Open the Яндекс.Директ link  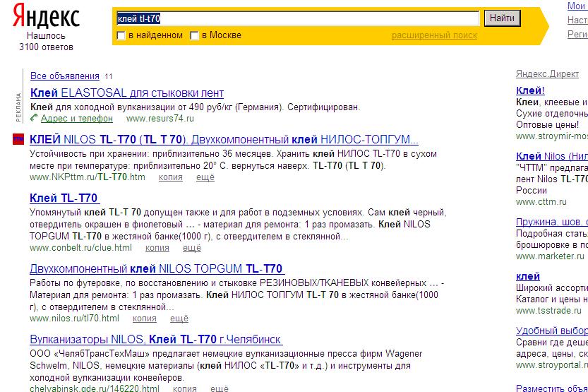tap(547, 74)
